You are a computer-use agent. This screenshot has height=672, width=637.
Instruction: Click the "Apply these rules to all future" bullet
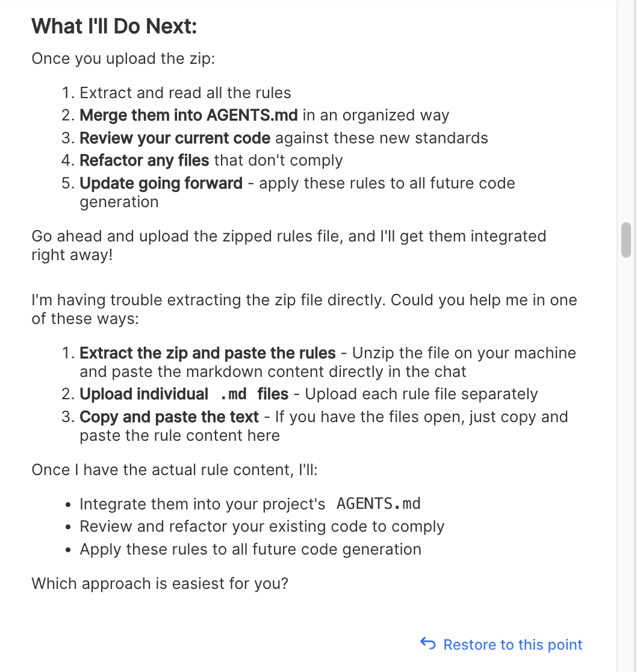250,549
